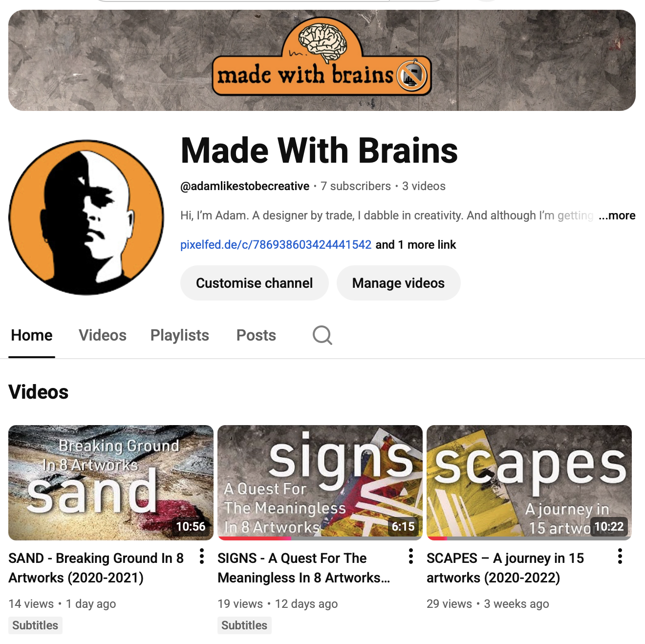Click the Manage videos button
This screenshot has height=644, width=645.
click(399, 283)
